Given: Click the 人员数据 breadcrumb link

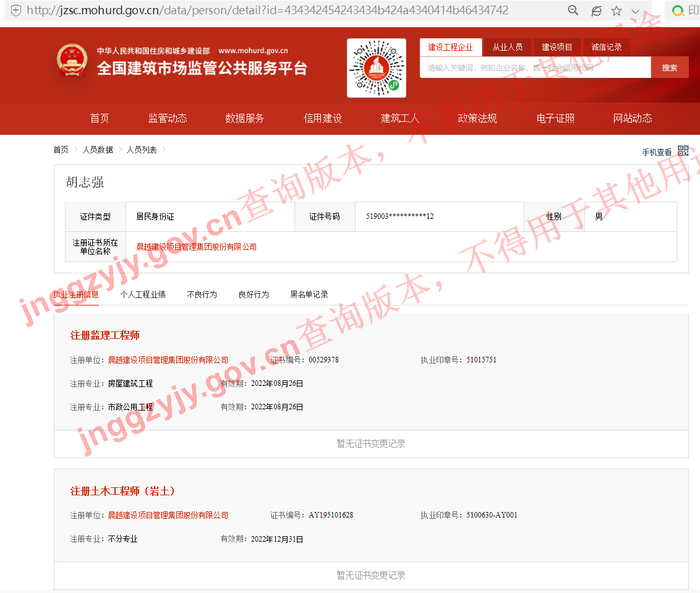Looking at the screenshot, I should (98, 150).
